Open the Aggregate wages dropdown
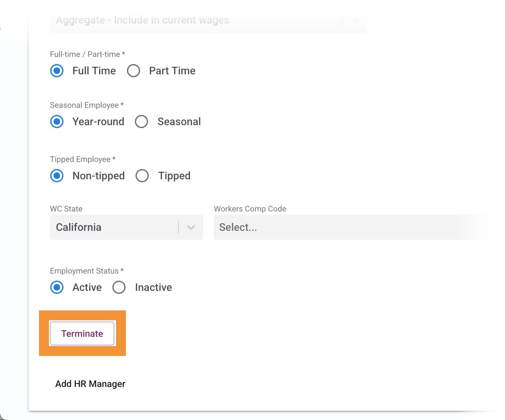 click(x=195, y=20)
